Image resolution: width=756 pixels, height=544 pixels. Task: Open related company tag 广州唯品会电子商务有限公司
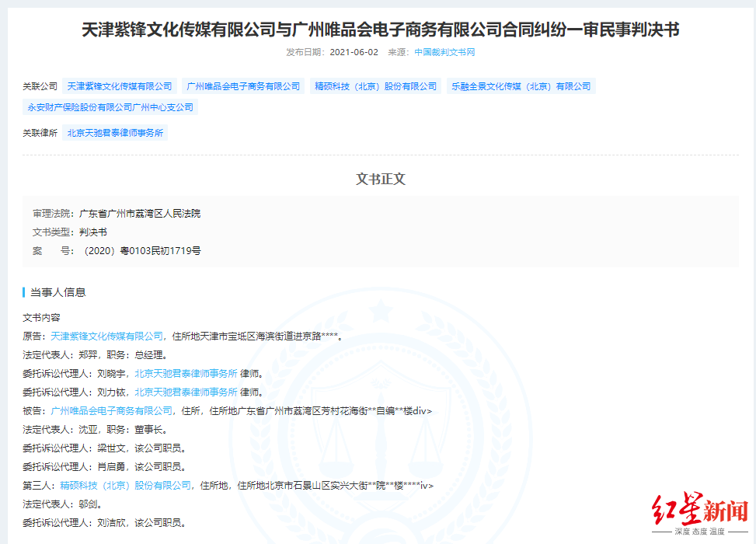[x=243, y=86]
